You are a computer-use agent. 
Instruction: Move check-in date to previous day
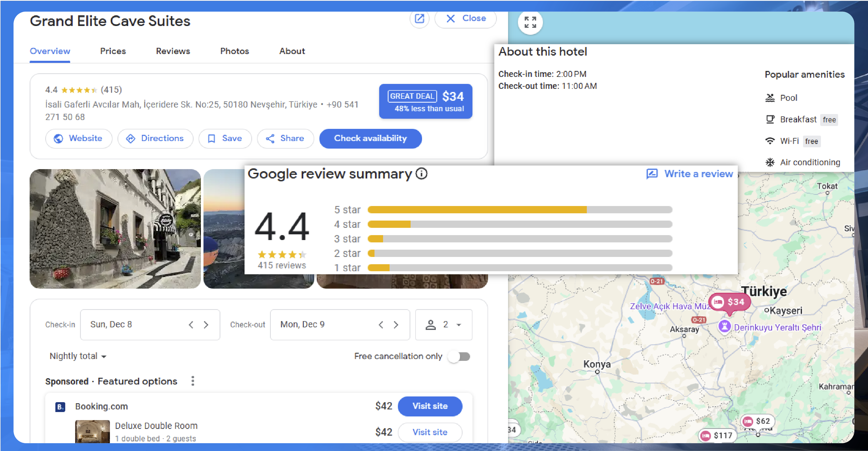pyautogui.click(x=191, y=325)
